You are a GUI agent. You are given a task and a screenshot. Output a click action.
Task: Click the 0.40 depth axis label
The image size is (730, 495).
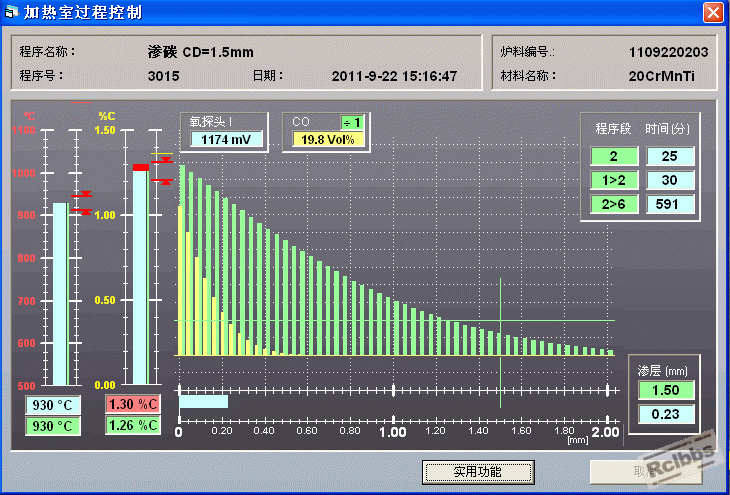click(x=264, y=431)
